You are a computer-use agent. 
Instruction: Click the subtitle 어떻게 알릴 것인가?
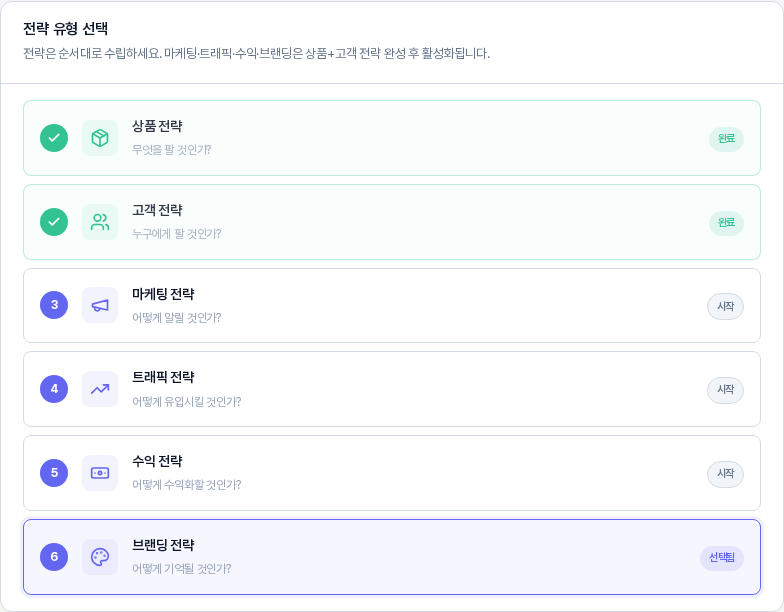(x=176, y=318)
